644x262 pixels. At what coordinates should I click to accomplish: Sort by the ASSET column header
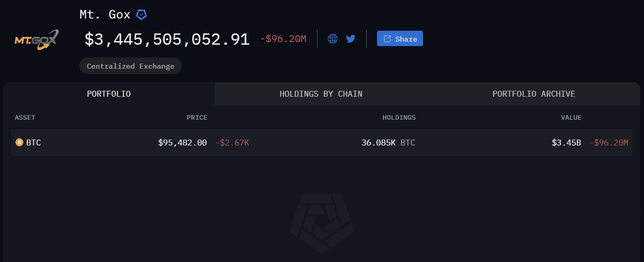click(25, 117)
